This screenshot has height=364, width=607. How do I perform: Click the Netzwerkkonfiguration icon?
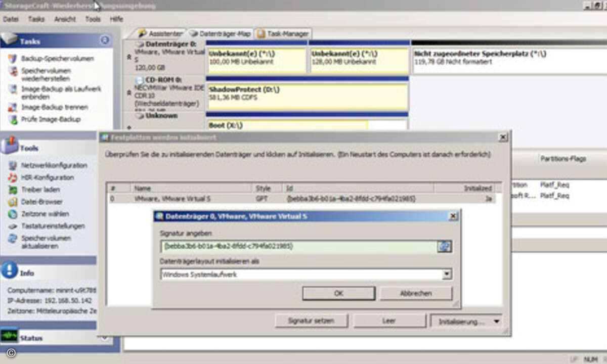[13, 165]
